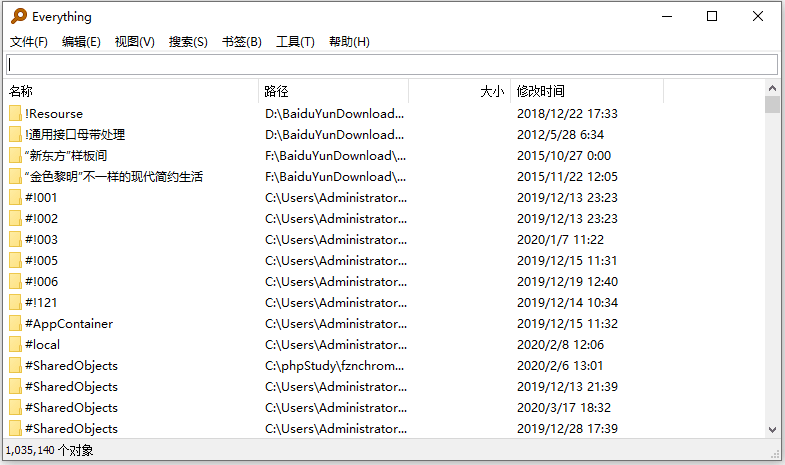Sort by the 大小 column header
This screenshot has width=785, height=465.
[460, 91]
